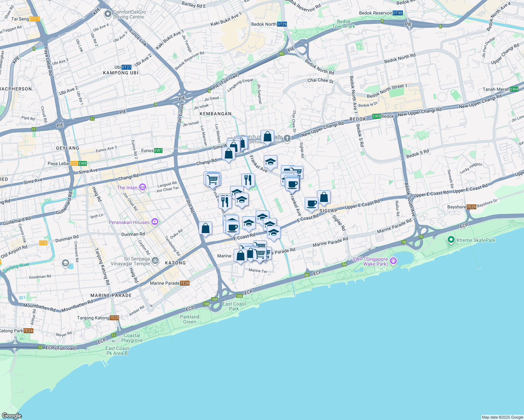This screenshot has height=420, width=524.
Task: Open the Church of Our Lady of Perpetual Succour marker
Action: click(287, 138)
